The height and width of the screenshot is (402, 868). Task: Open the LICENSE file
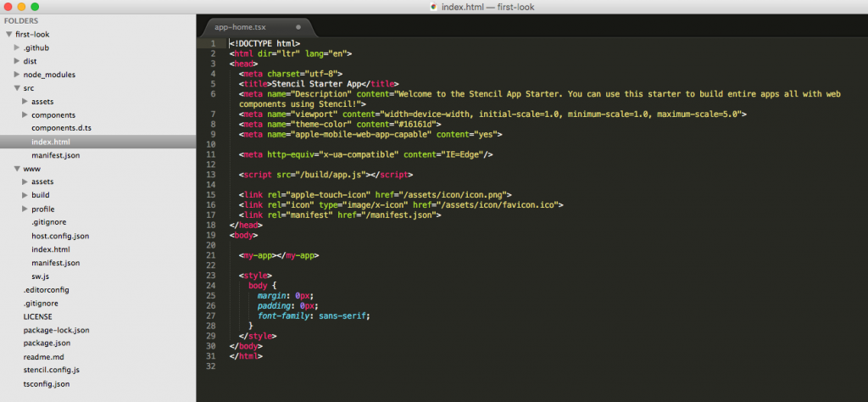point(37,316)
